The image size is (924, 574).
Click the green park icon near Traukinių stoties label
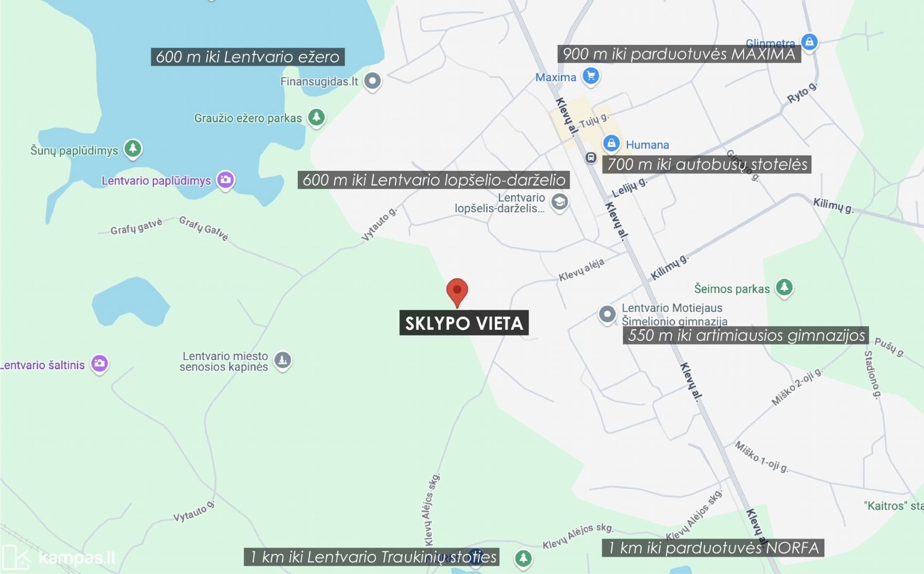point(523,558)
